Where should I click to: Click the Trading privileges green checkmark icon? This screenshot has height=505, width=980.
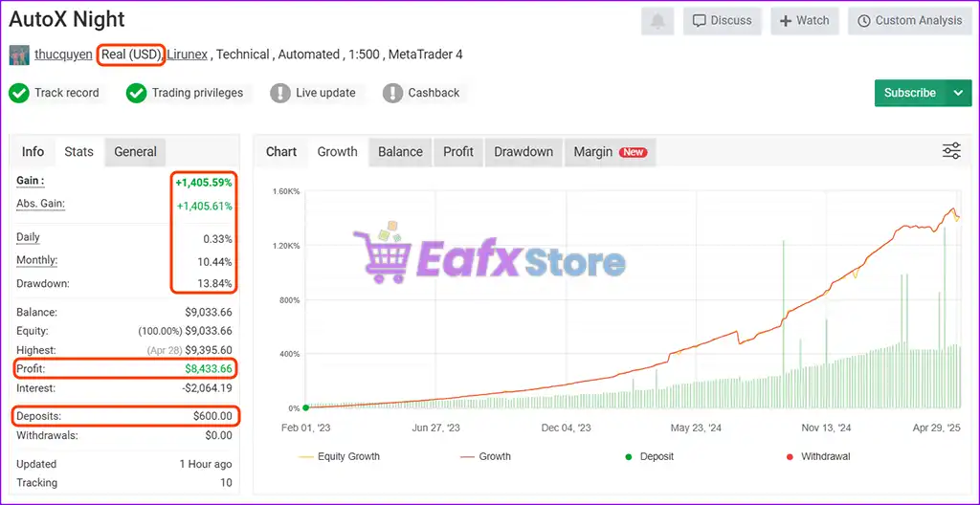(136, 93)
